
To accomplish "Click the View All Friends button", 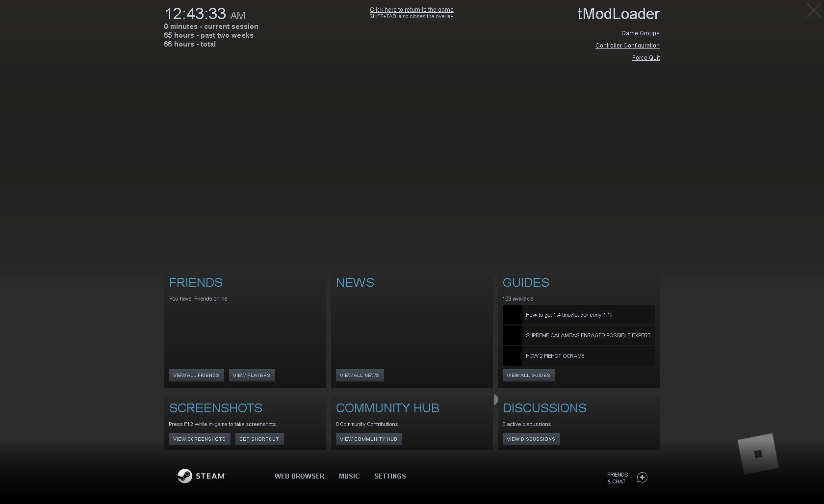I will click(x=196, y=376).
